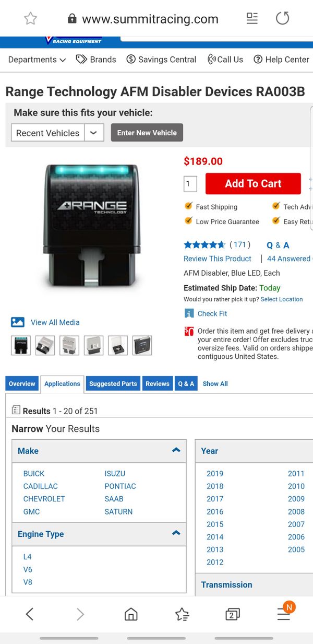The width and height of the screenshot is (313, 644).
Task: Select the second product thumbnail image
Action: (45, 345)
